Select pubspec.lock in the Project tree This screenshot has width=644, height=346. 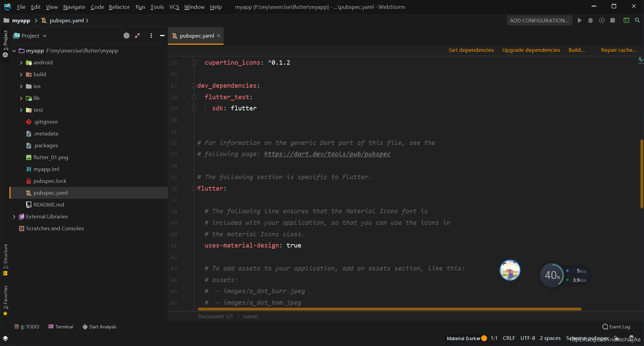click(x=50, y=181)
